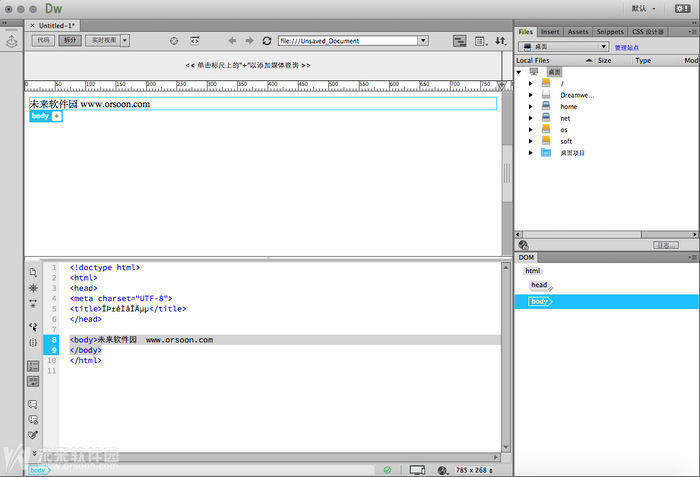The width and height of the screenshot is (700, 477).
Task: Expand the soft folder
Action: (531, 141)
